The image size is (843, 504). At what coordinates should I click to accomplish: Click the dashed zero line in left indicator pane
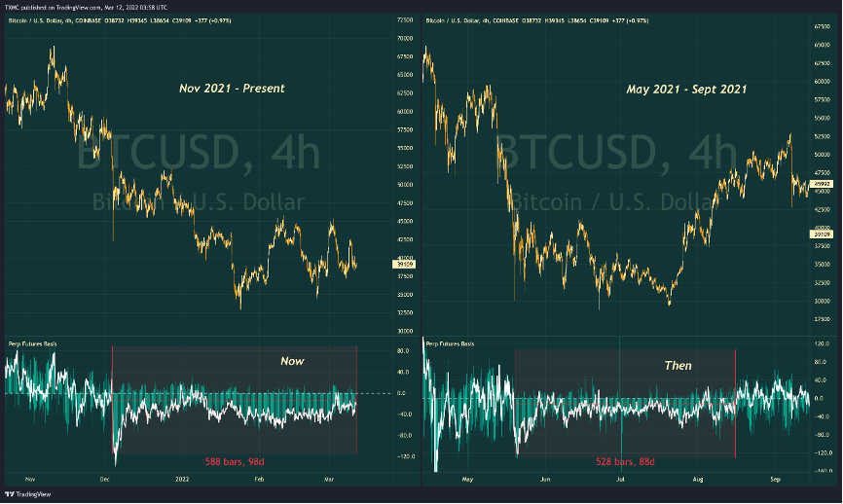pyautogui.click(x=198, y=393)
